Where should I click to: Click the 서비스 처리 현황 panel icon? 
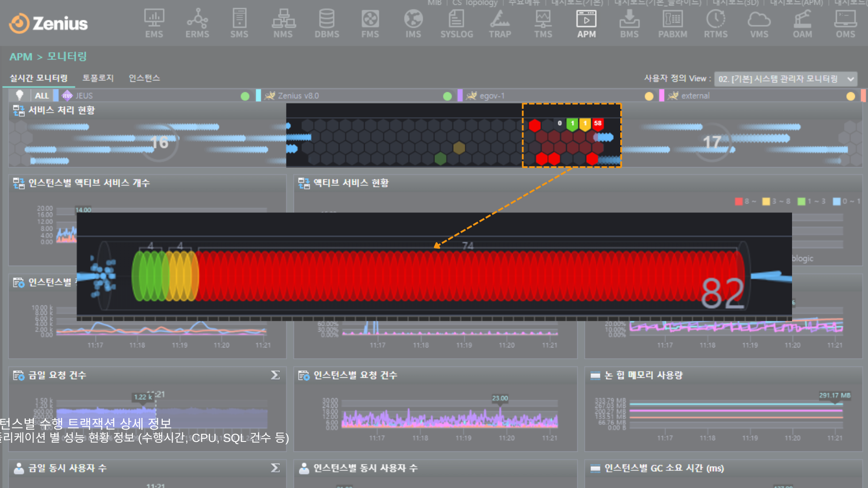(19, 110)
